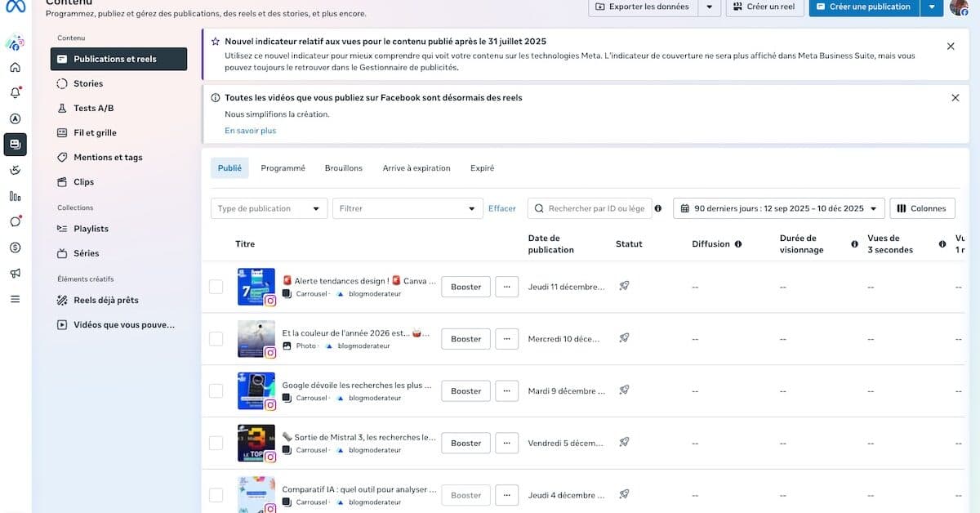The width and height of the screenshot is (980, 513).
Task: Open the Monetization dollar icon
Action: pos(15,248)
